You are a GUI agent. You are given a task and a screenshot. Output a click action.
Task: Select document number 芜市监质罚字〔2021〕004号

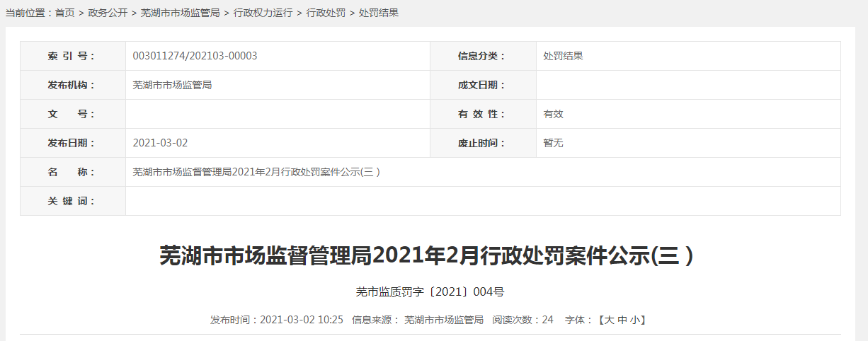click(430, 291)
